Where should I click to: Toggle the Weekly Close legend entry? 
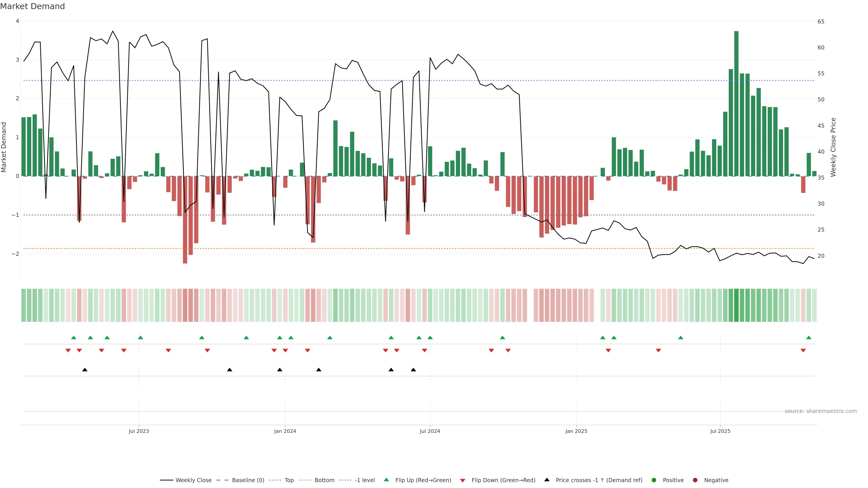point(193,480)
